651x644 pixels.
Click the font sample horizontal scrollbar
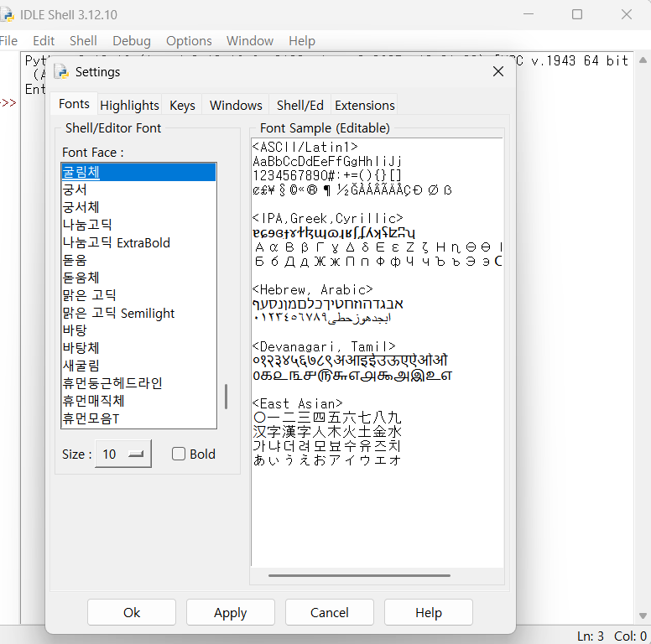click(x=360, y=575)
